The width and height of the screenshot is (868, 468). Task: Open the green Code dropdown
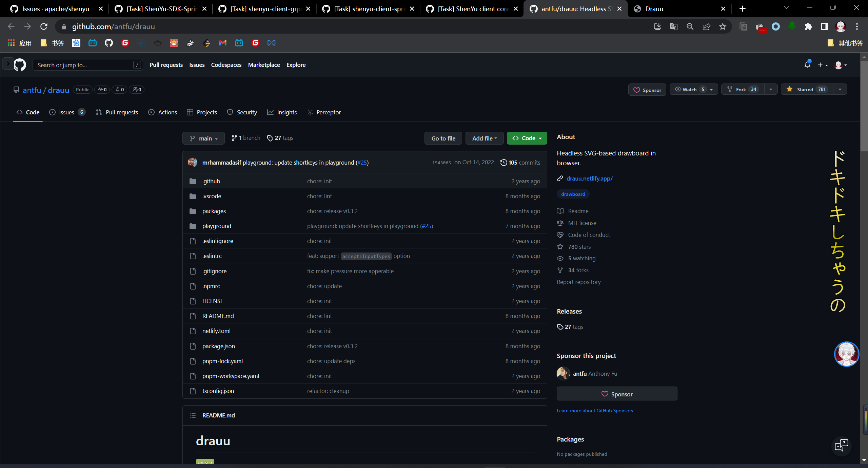[x=527, y=138]
